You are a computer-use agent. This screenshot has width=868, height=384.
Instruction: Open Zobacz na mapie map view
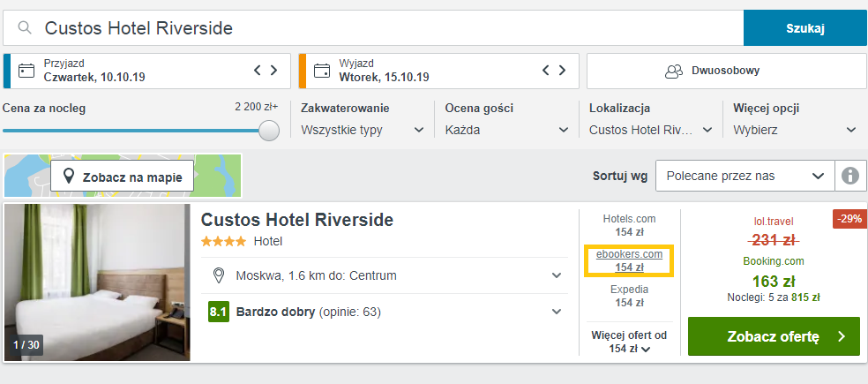pyautogui.click(x=123, y=176)
